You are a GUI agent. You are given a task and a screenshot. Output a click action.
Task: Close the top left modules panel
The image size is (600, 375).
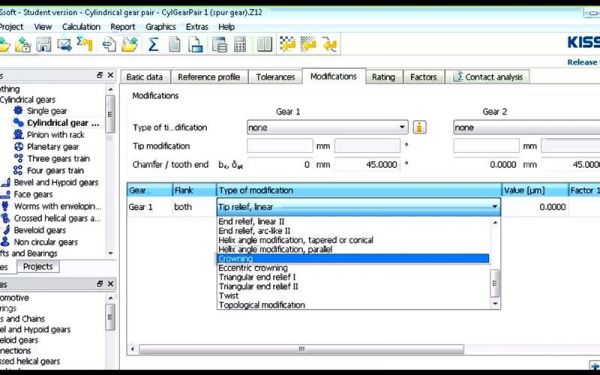click(111, 75)
